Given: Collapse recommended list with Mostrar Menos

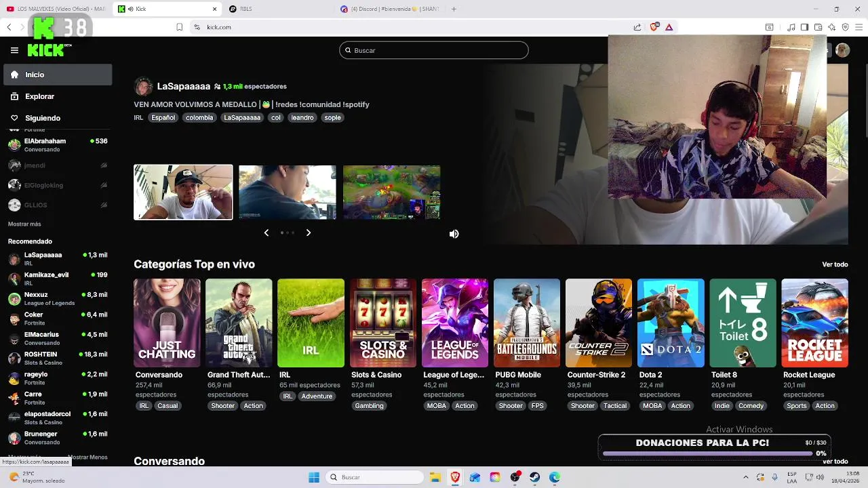Looking at the screenshot, I should click(x=88, y=457).
